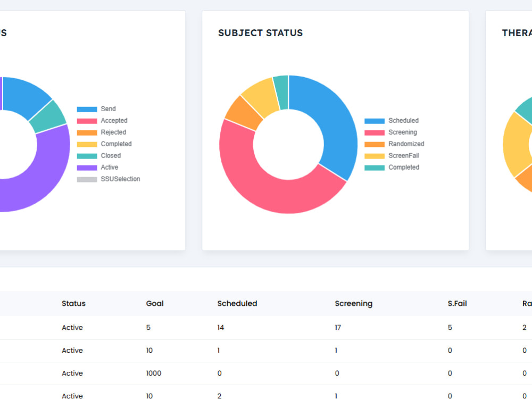Click the Goal column header
The width and height of the screenshot is (532, 399).
pos(155,304)
